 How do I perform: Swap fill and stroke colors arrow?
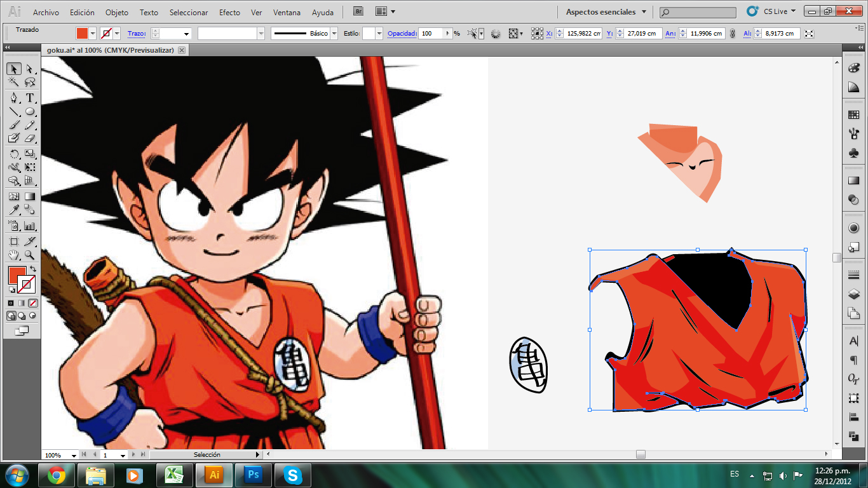33,269
